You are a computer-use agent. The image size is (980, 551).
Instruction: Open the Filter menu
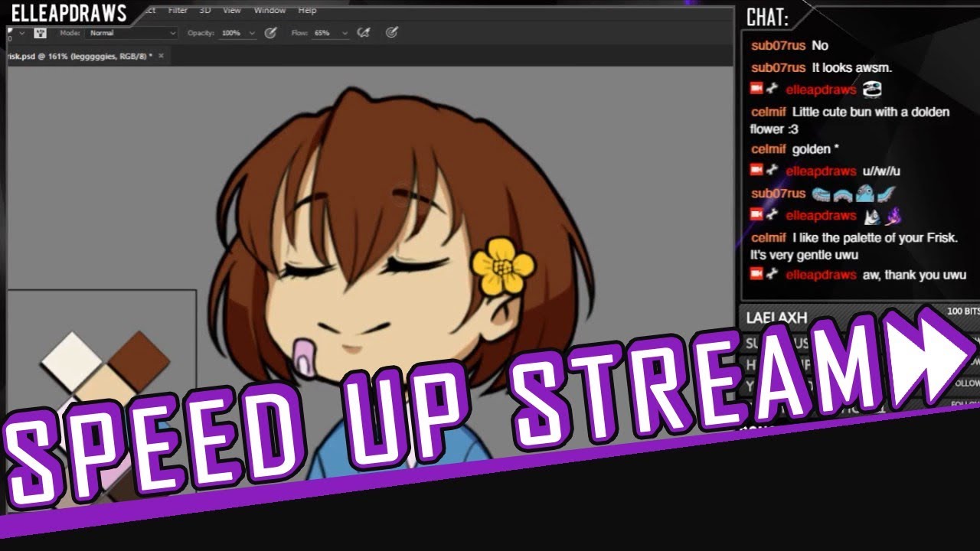click(178, 11)
